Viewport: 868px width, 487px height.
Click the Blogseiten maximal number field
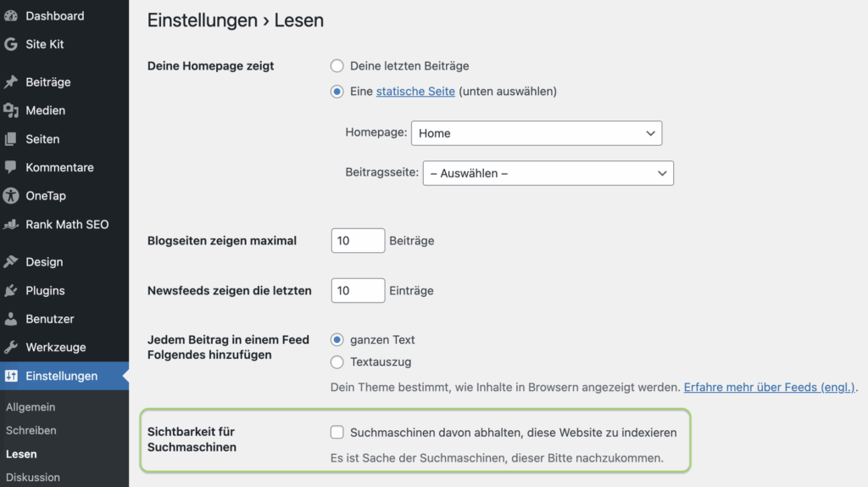[358, 241]
